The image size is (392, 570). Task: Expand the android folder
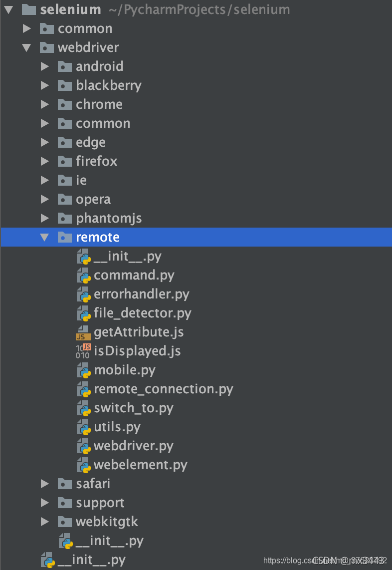point(45,66)
